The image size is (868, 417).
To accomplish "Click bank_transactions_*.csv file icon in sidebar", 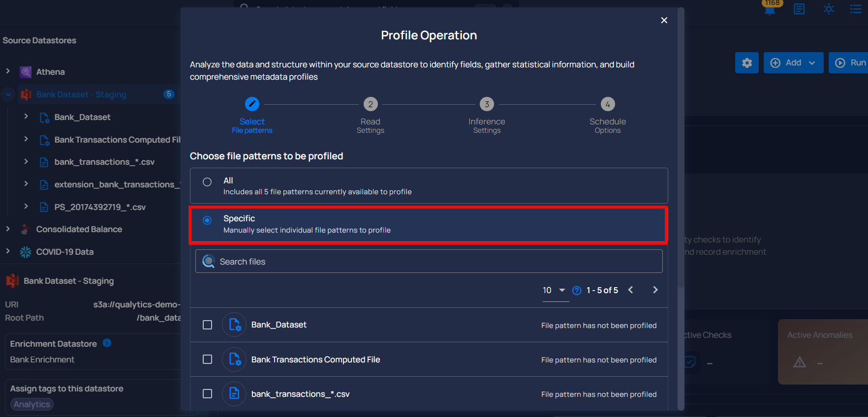I will coord(44,162).
